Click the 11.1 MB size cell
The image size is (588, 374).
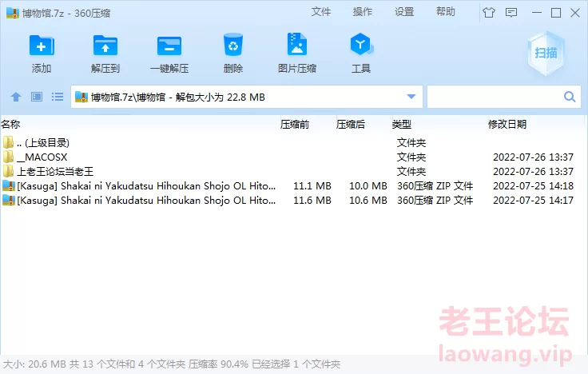(312, 186)
